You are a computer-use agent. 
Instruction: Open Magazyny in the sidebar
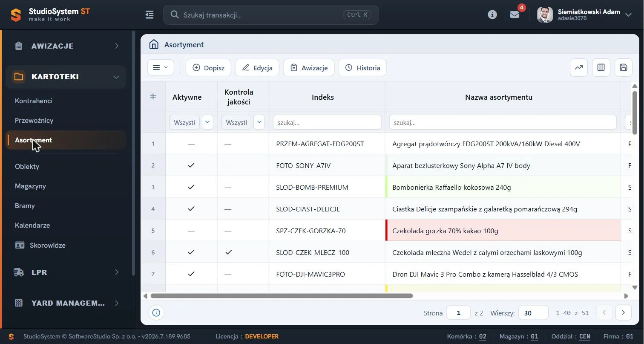point(30,186)
